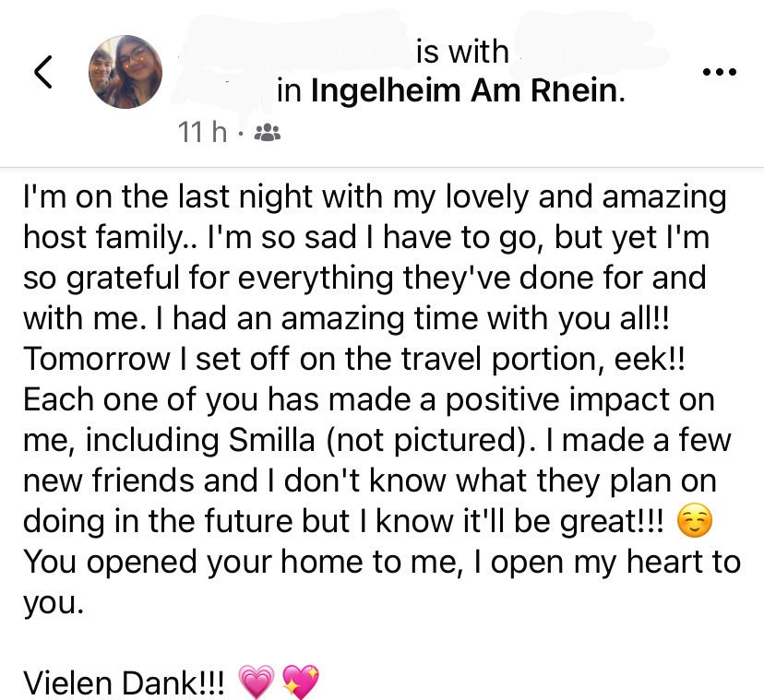Tap the 11 h timestamp
The height and width of the screenshot is (700, 764).
(202, 132)
